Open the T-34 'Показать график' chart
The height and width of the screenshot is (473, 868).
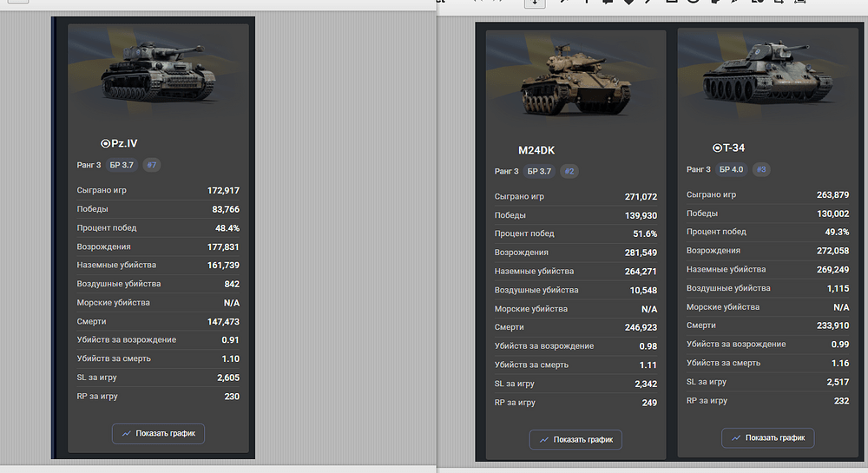[767, 438]
